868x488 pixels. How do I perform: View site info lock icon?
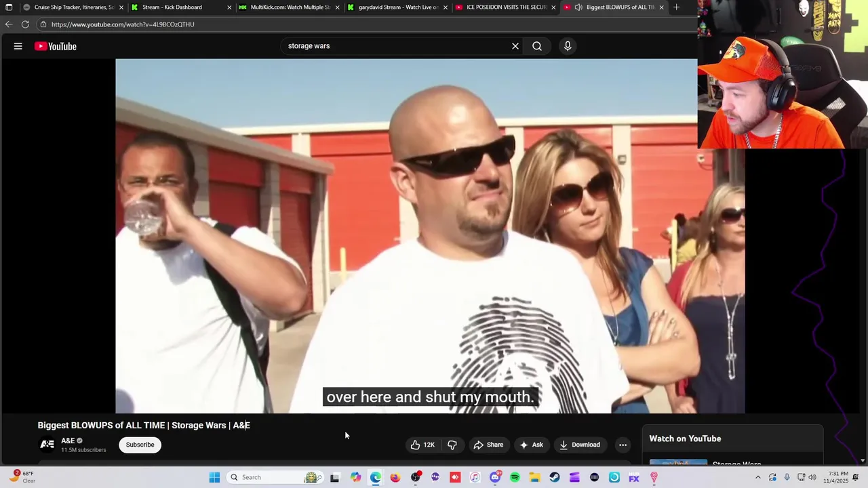[x=43, y=24]
